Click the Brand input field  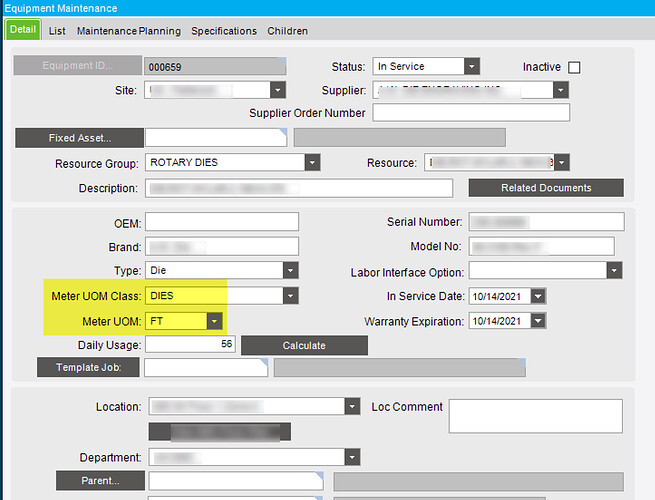[x=222, y=246]
